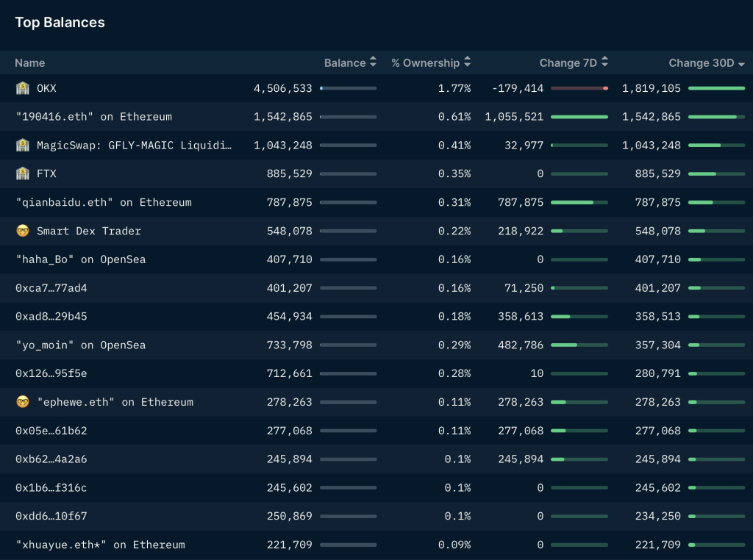
Task: Click yo_moin Change 7D bar
Action: 579,345
